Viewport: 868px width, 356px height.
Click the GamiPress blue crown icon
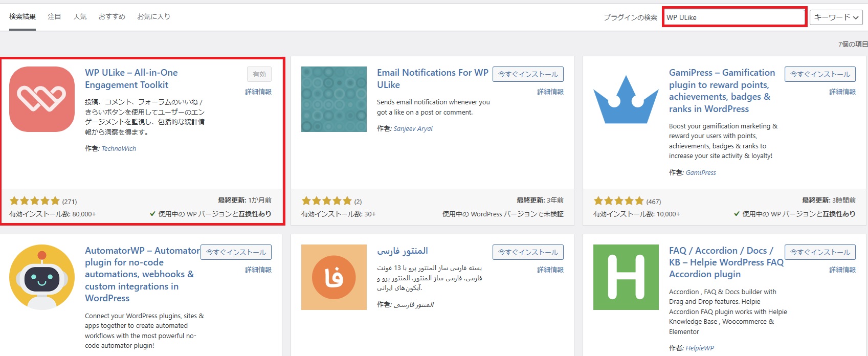coord(626,99)
